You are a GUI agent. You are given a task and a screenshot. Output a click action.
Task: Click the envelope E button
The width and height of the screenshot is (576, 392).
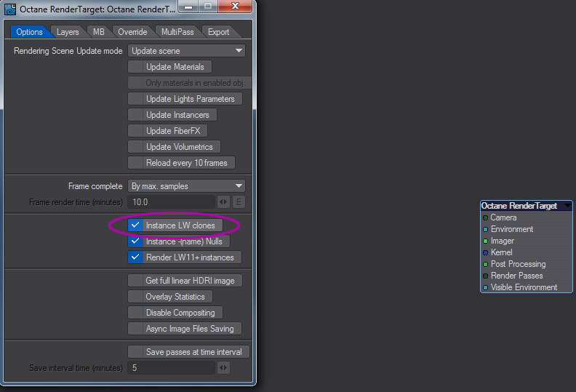pos(239,202)
